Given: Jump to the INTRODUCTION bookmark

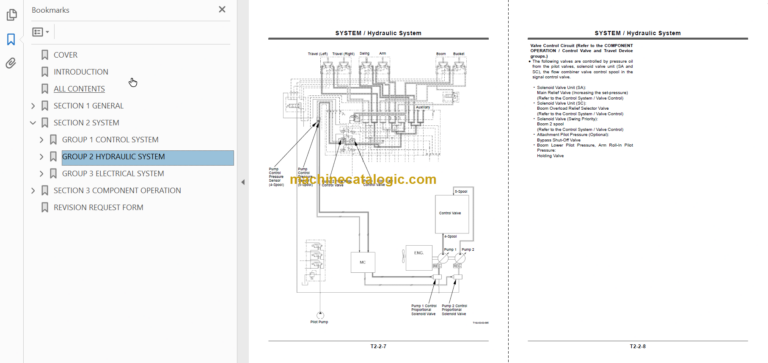Looking at the screenshot, I should click(81, 72).
